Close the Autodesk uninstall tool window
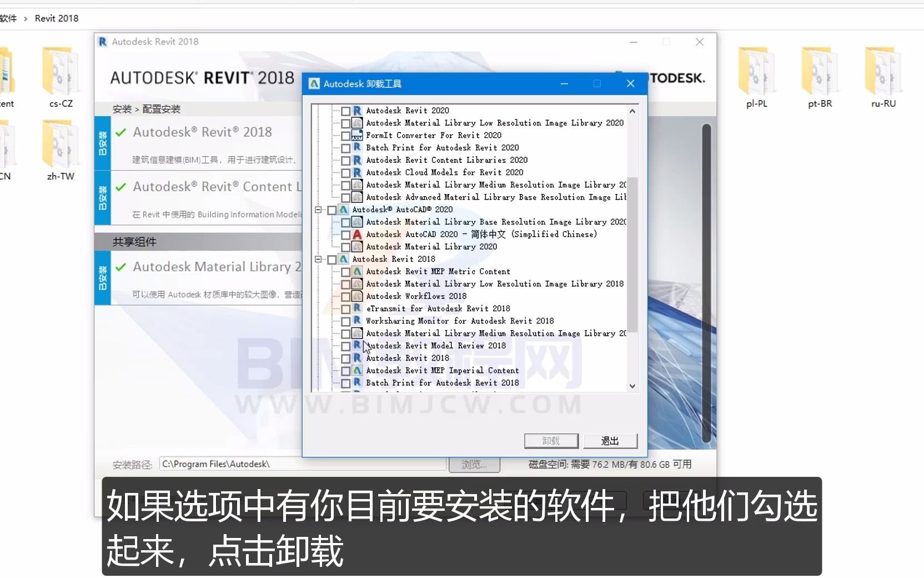Viewport: 924px width, 578px height. pos(630,83)
